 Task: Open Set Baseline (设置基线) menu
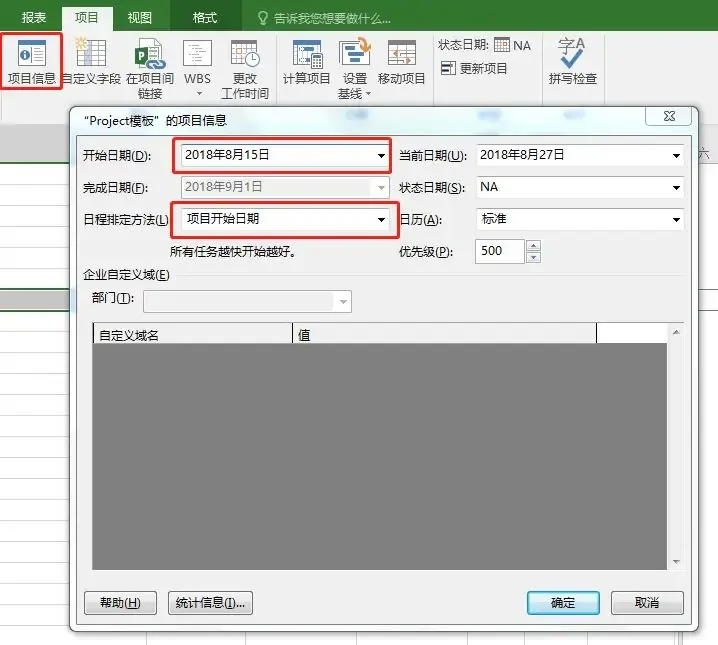point(354,68)
